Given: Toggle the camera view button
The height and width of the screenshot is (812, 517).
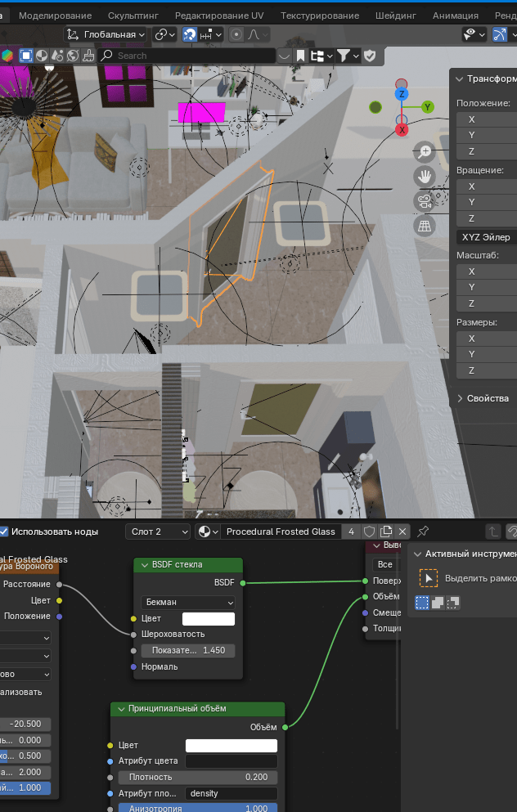Looking at the screenshot, I should (x=425, y=201).
